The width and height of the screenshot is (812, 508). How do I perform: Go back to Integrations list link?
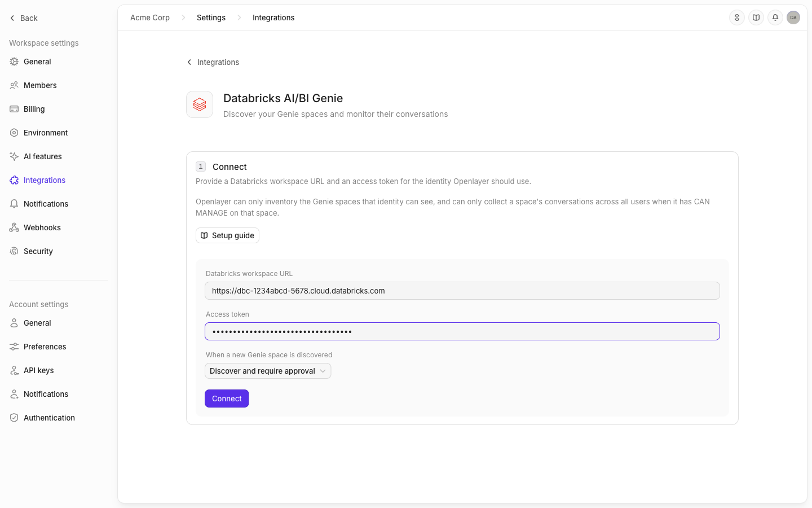pyautogui.click(x=213, y=62)
